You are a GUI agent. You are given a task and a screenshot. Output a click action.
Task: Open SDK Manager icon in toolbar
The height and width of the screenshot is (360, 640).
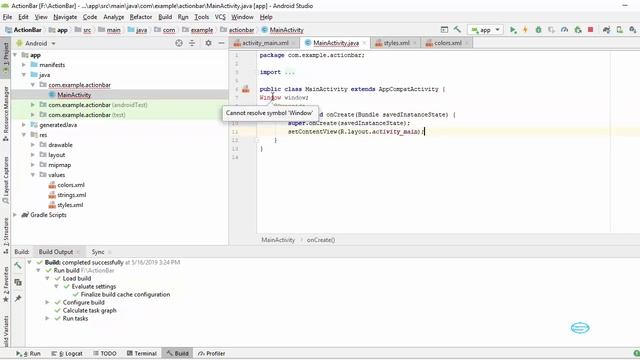(x=632, y=30)
